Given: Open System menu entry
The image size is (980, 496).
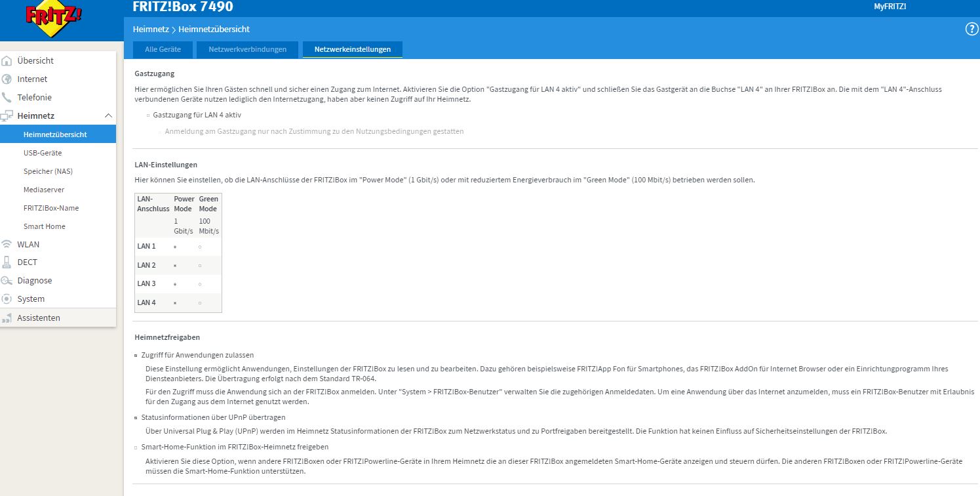Looking at the screenshot, I should pyautogui.click(x=31, y=299).
